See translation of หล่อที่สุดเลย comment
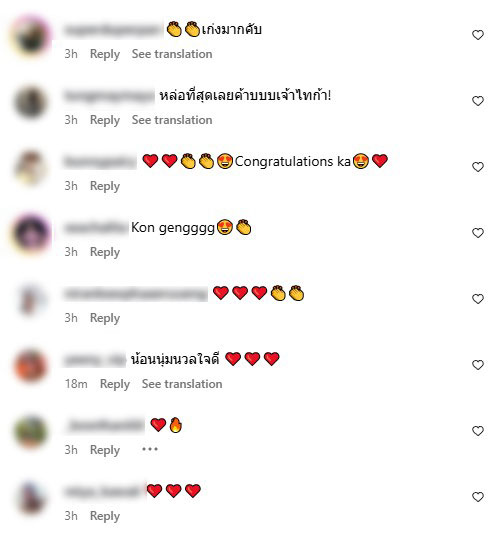495x540 pixels. pos(172,120)
